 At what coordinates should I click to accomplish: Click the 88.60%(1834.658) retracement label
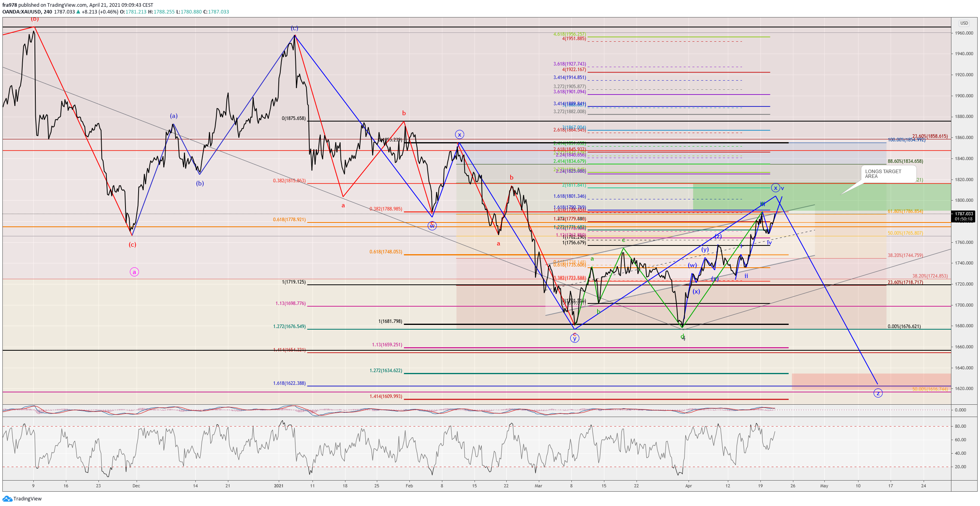(905, 161)
